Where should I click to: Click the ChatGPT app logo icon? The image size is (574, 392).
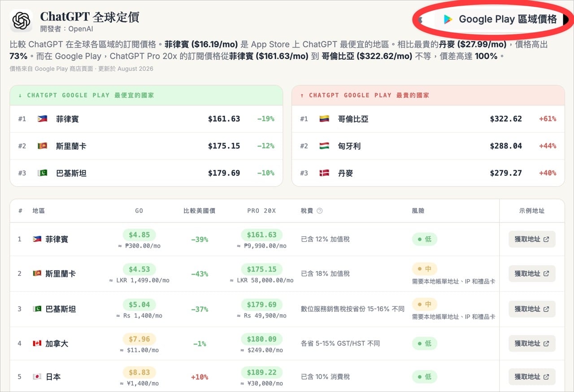[x=21, y=21]
